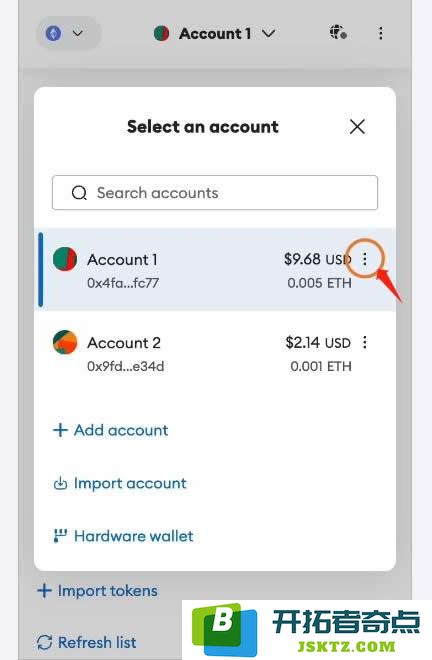
Task: Expand the network selector chevron
Action: tap(78, 33)
